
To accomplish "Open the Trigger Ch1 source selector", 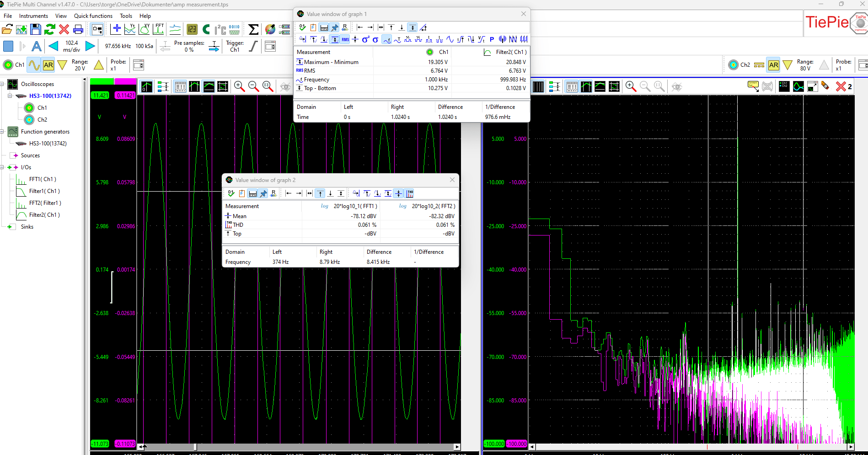I will (x=235, y=46).
